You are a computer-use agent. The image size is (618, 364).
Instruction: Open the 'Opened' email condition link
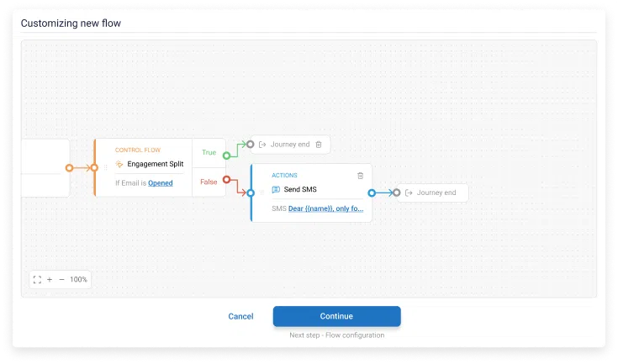click(161, 183)
